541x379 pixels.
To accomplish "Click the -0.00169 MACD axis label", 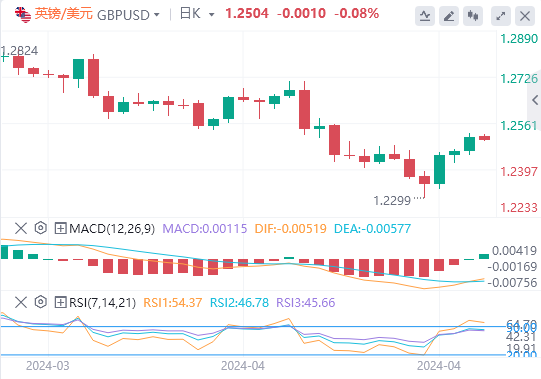I will point(512,267).
